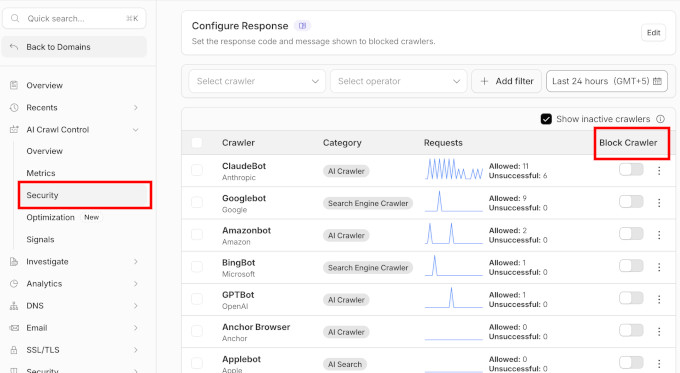This screenshot has height=373, width=680.
Task: Check the Amazonbot row checkbox
Action: coord(196,235)
